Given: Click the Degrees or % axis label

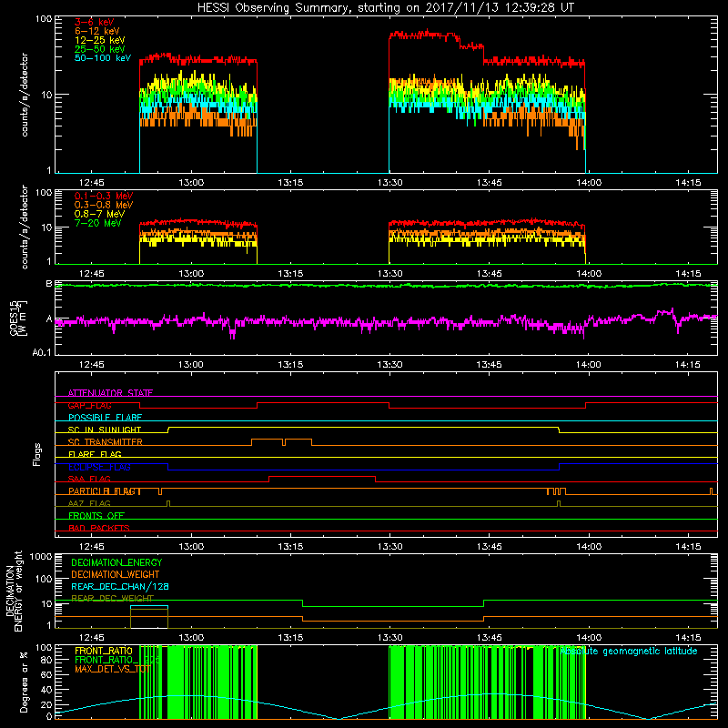Looking at the screenshot, I should pos(24,682).
